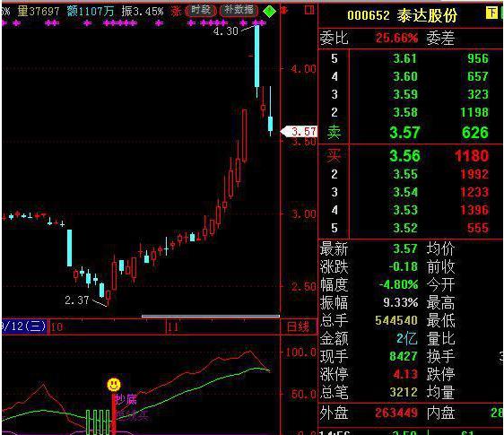The image size is (504, 435).
Task: Select buy level 5 price 3.52
Action: 405,228
